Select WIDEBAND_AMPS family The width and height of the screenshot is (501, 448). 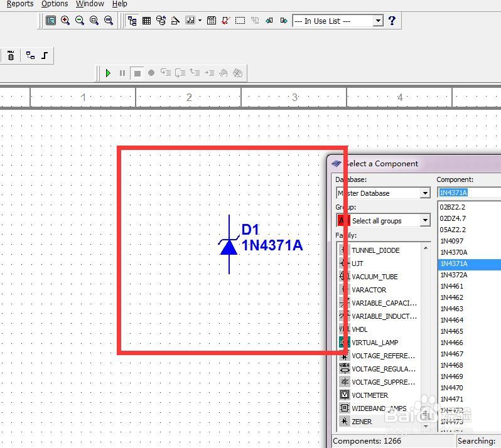click(x=379, y=408)
